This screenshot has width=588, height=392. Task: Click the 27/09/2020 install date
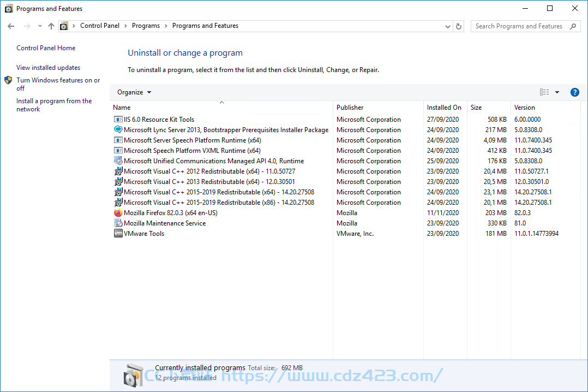tap(443, 120)
